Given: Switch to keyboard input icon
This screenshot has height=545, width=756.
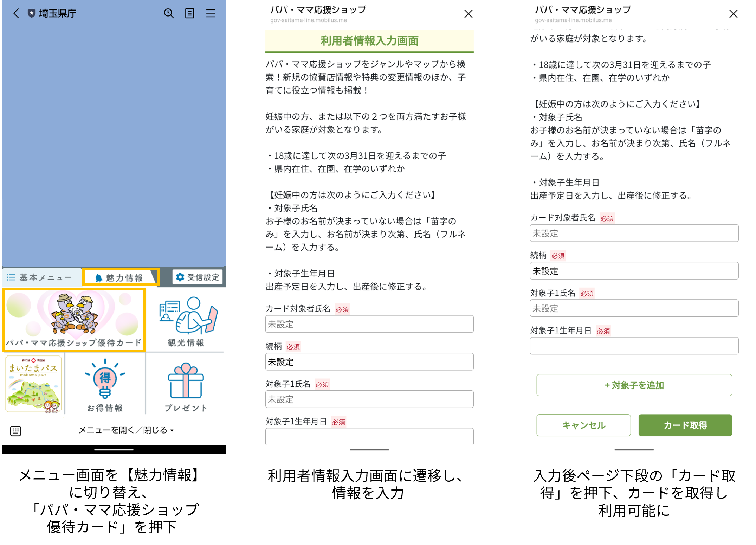Looking at the screenshot, I should tap(15, 430).
